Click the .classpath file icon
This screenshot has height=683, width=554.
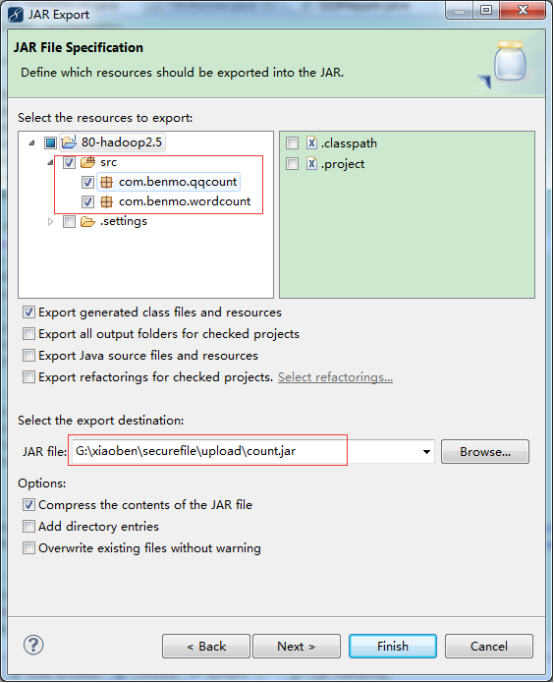[x=311, y=143]
